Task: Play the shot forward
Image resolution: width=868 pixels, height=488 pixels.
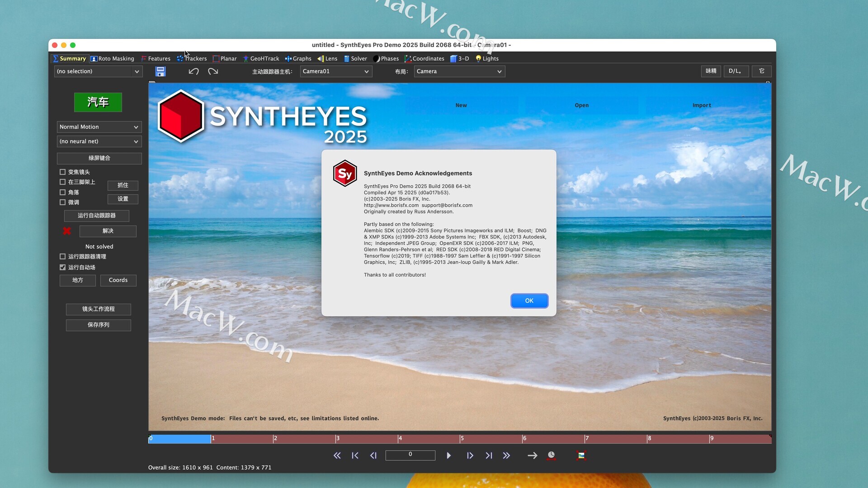Action: tap(448, 455)
